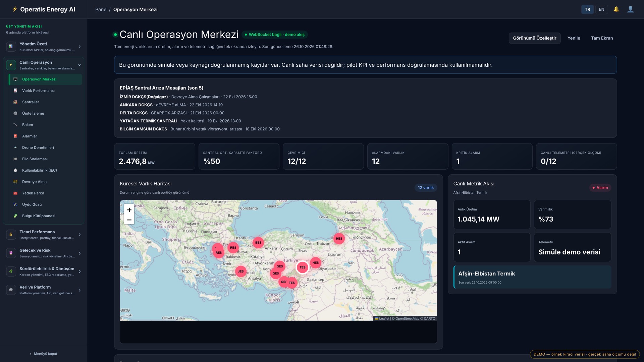Click the Kritik Alarm KPI card
The height and width of the screenshot is (362, 644).
coord(492,157)
